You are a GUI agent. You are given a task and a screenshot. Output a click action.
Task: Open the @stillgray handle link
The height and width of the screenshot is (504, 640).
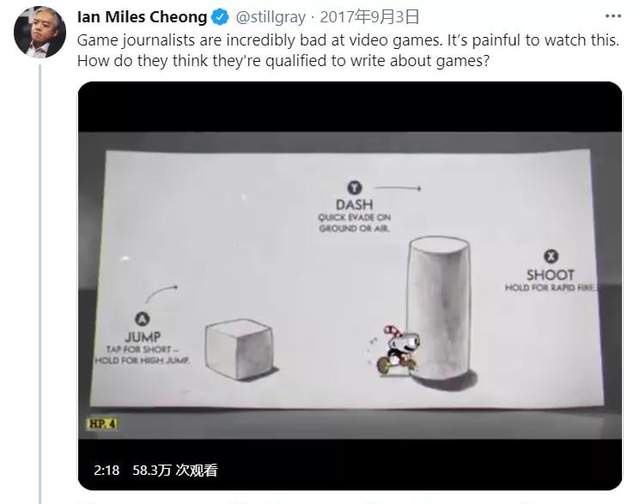click(x=271, y=17)
